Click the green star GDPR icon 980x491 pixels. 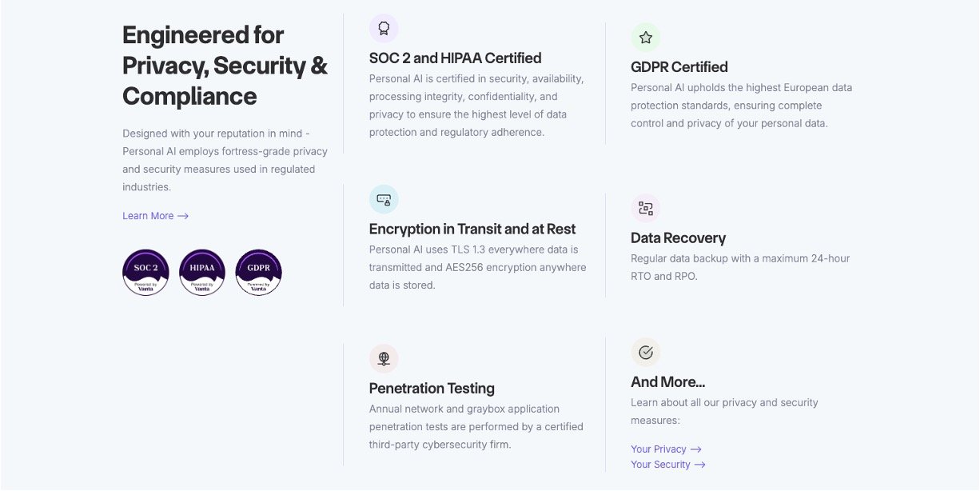tap(646, 38)
